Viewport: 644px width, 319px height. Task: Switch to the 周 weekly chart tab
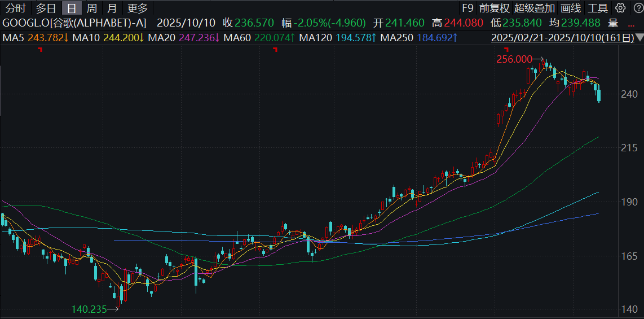point(92,8)
